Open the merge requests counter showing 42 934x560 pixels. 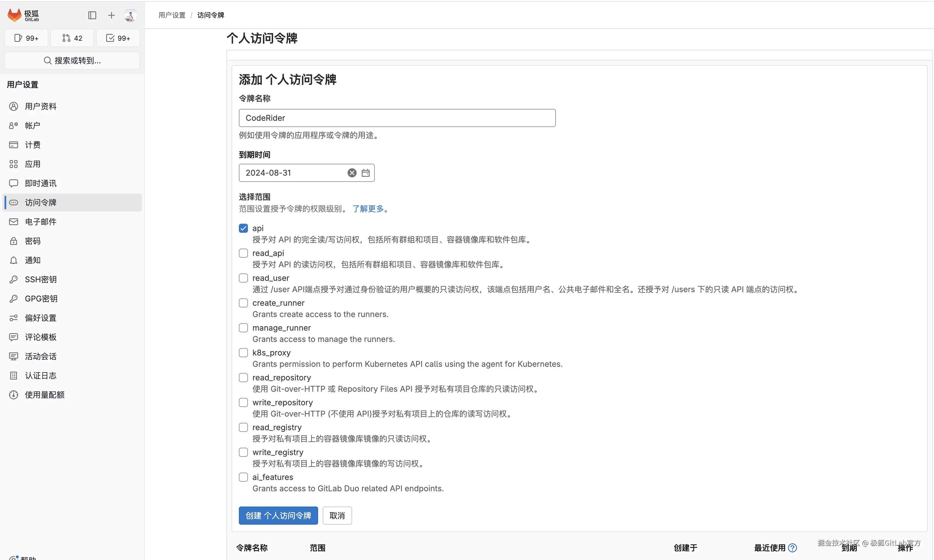pos(72,38)
